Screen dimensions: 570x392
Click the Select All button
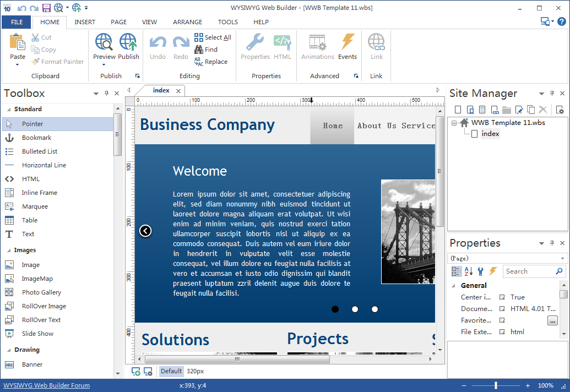(213, 37)
